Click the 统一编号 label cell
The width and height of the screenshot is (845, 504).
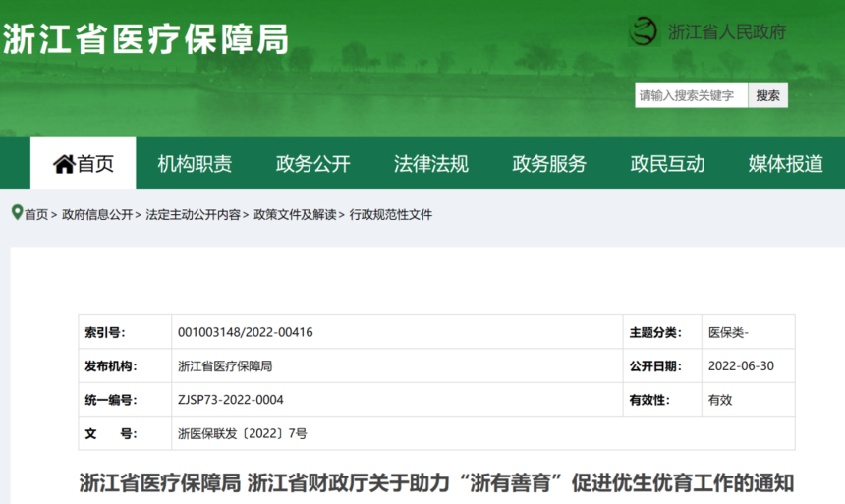[x=125, y=400]
